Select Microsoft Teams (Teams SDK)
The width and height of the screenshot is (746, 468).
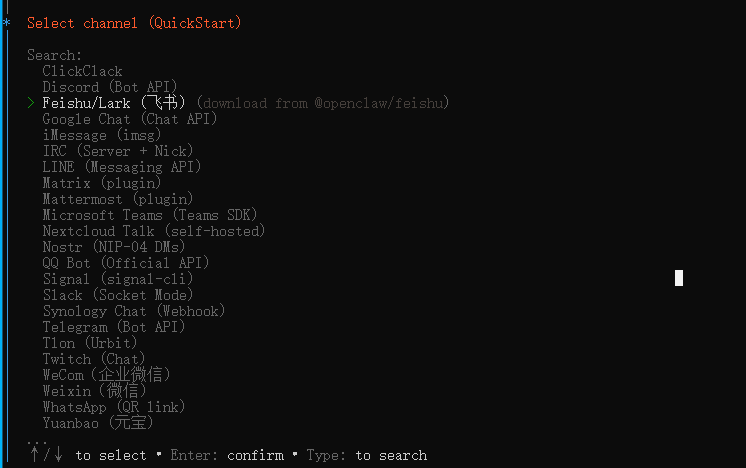[x=149, y=215]
